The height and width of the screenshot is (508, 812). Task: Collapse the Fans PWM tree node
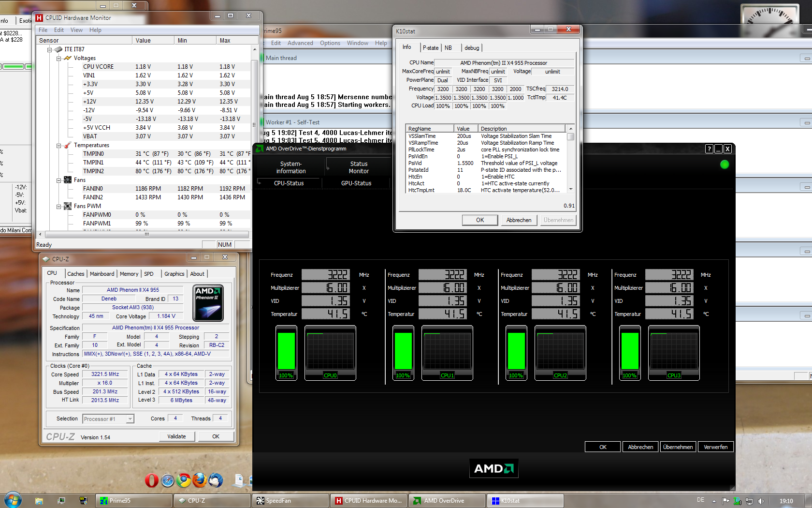coord(58,206)
